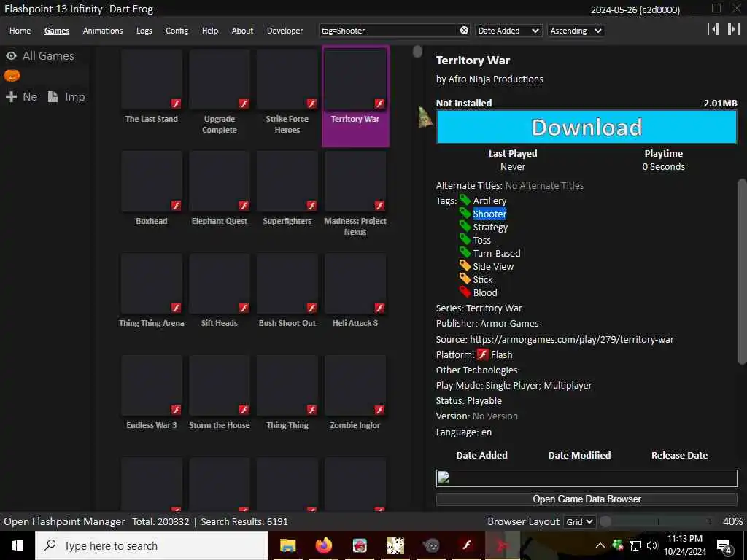
Task: Open File Explorer from the taskbar
Action: point(287,545)
